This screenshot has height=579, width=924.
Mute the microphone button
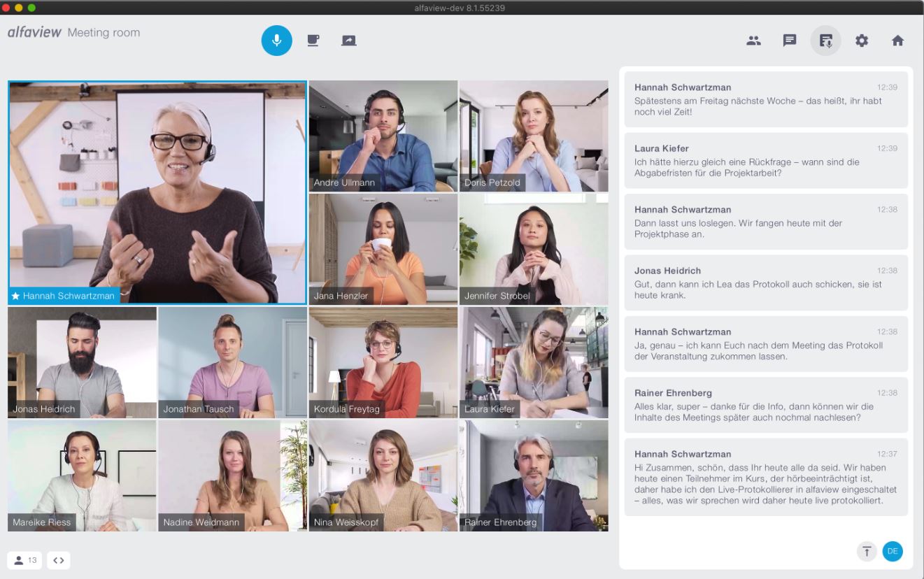[x=277, y=41]
